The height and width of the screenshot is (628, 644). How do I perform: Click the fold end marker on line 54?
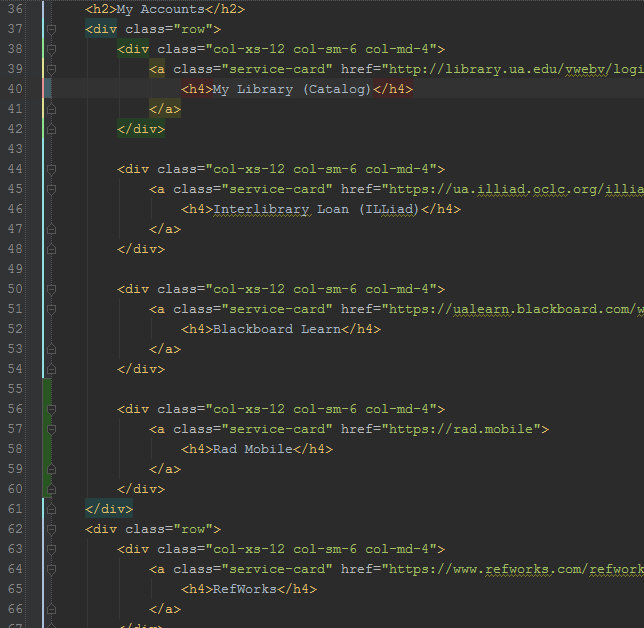tap(51, 369)
